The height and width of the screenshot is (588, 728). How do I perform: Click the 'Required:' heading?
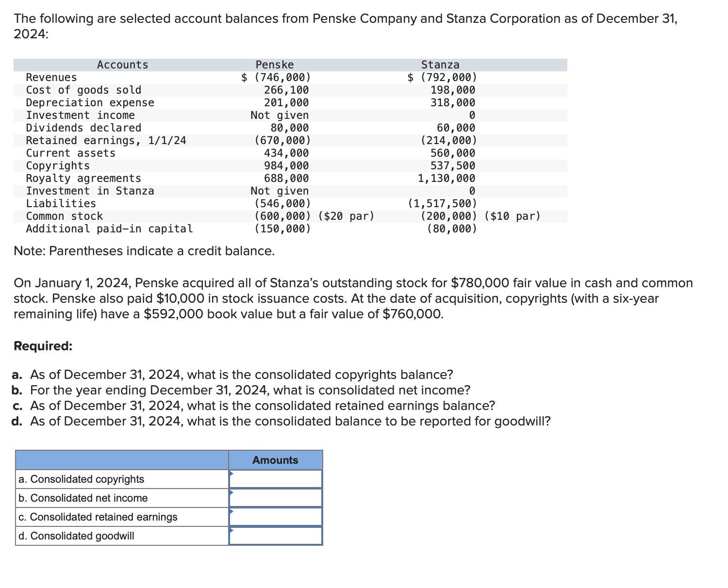(x=43, y=346)
